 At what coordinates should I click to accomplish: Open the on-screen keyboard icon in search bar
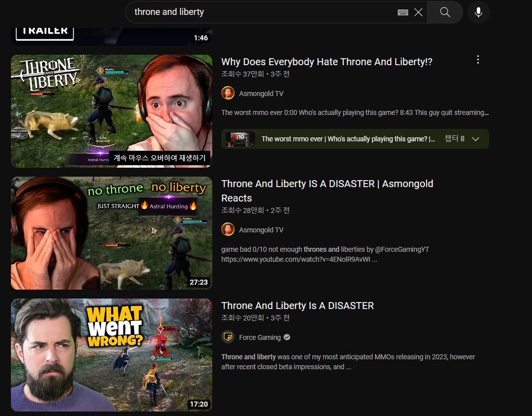coord(403,12)
